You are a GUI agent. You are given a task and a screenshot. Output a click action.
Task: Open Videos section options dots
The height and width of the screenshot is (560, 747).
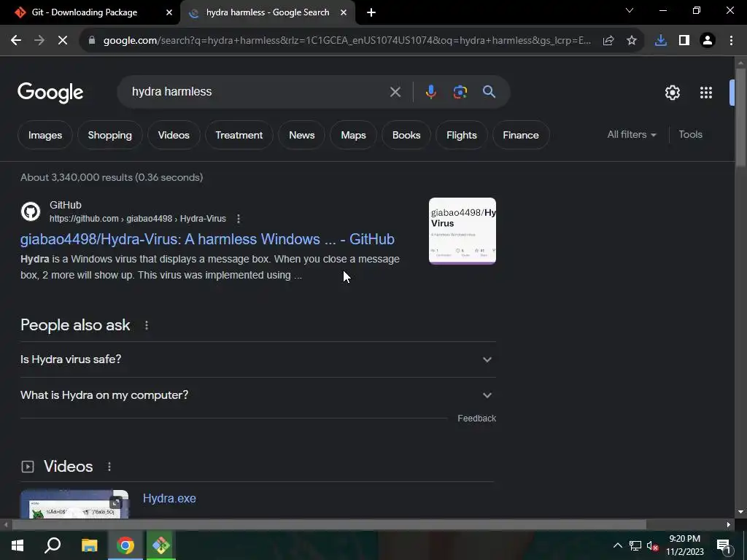point(109,467)
